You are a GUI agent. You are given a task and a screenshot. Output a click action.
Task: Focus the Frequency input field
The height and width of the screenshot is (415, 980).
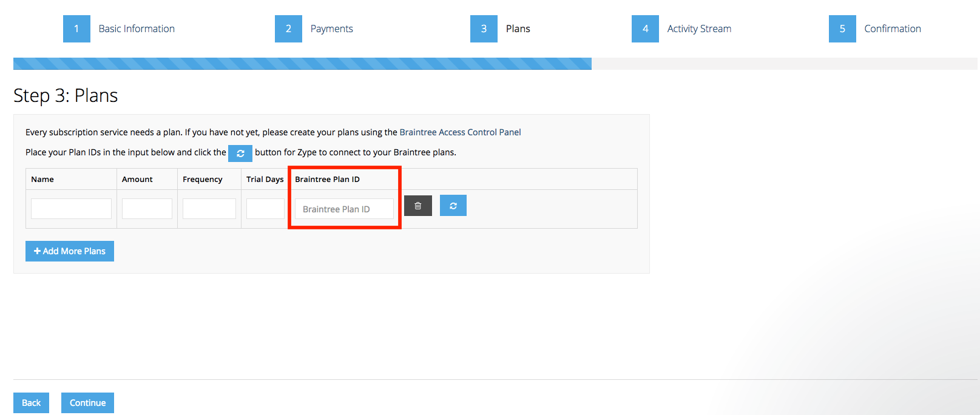209,209
